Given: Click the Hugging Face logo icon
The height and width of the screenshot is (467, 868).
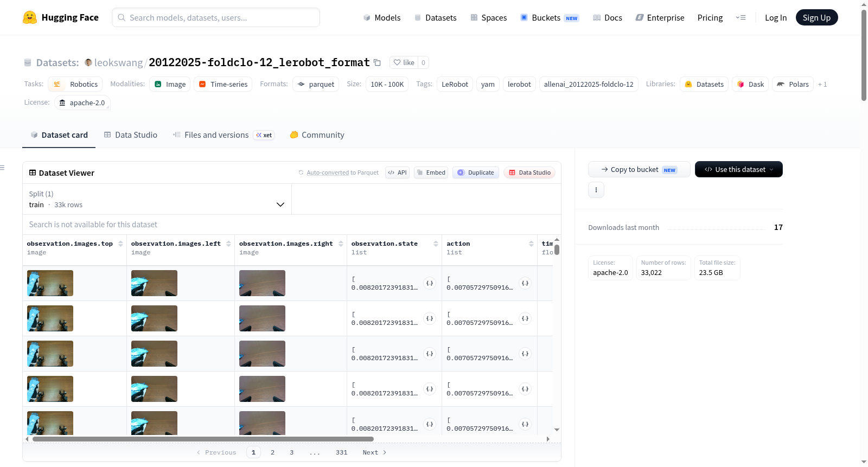Looking at the screenshot, I should (x=30, y=17).
